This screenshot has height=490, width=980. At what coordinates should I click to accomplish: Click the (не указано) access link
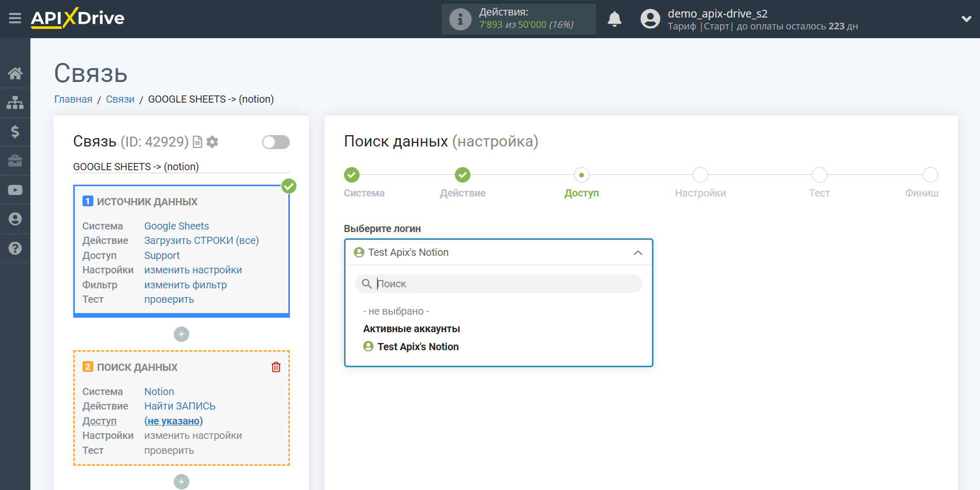click(x=174, y=421)
